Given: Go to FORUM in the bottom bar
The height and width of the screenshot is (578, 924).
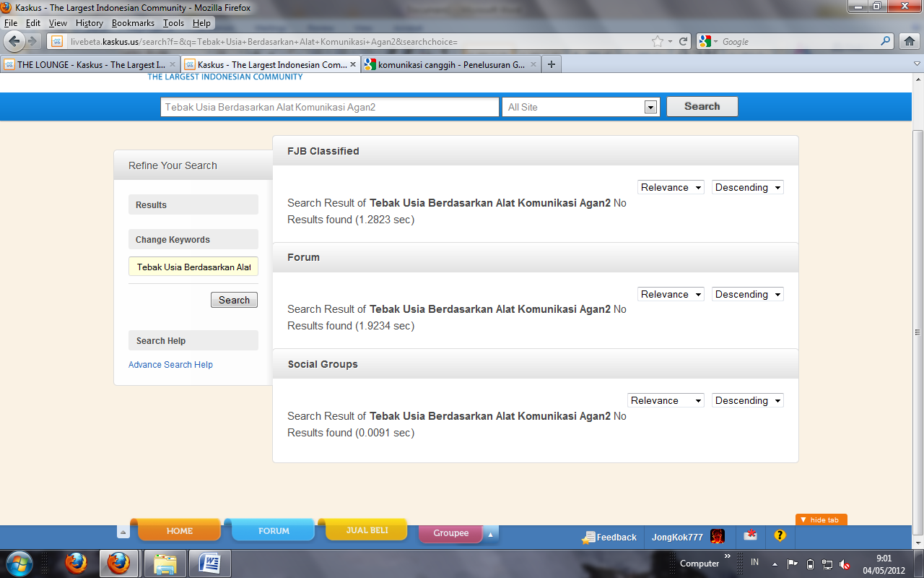Looking at the screenshot, I should 273,530.
